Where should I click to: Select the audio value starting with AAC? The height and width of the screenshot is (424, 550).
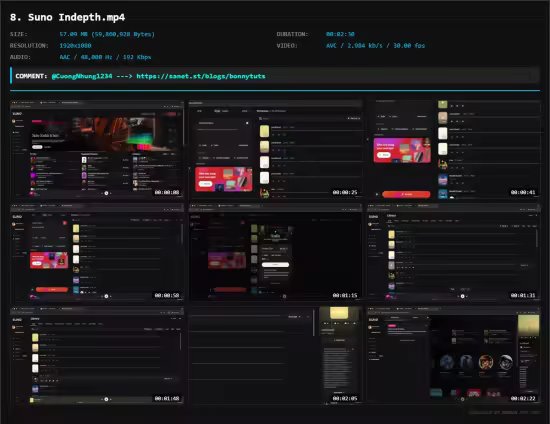pyautogui.click(x=105, y=57)
